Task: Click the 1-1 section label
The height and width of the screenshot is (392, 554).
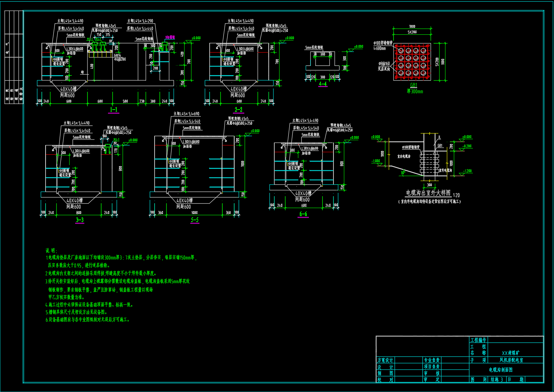Action: [113, 109]
